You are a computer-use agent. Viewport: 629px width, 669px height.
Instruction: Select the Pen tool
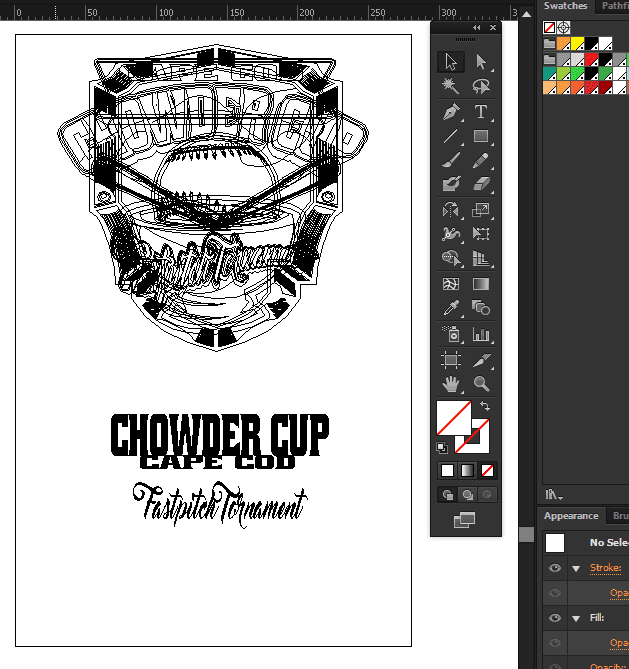coord(451,112)
